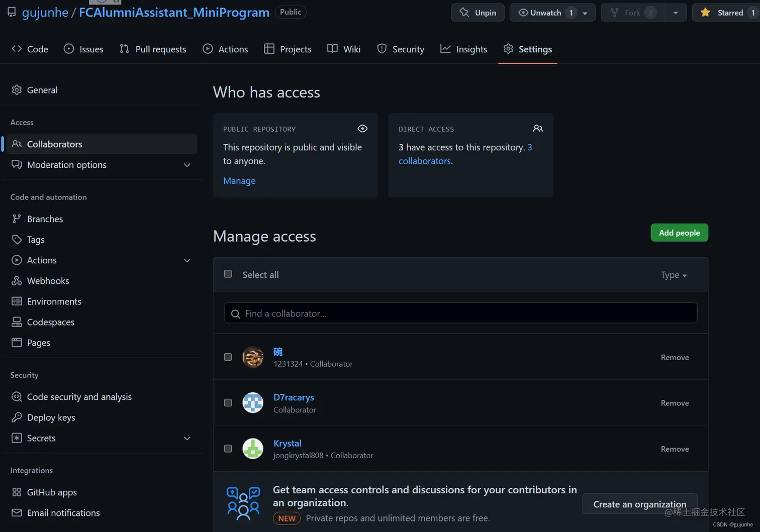Click the Pull requests branch icon
Image resolution: width=760 pixels, height=532 pixels.
point(124,49)
